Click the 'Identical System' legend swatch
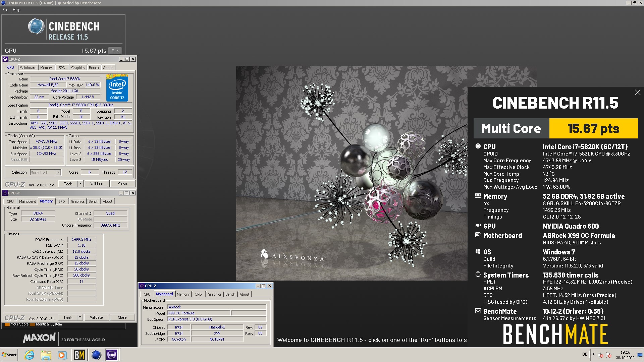644x362 pixels. point(32,324)
